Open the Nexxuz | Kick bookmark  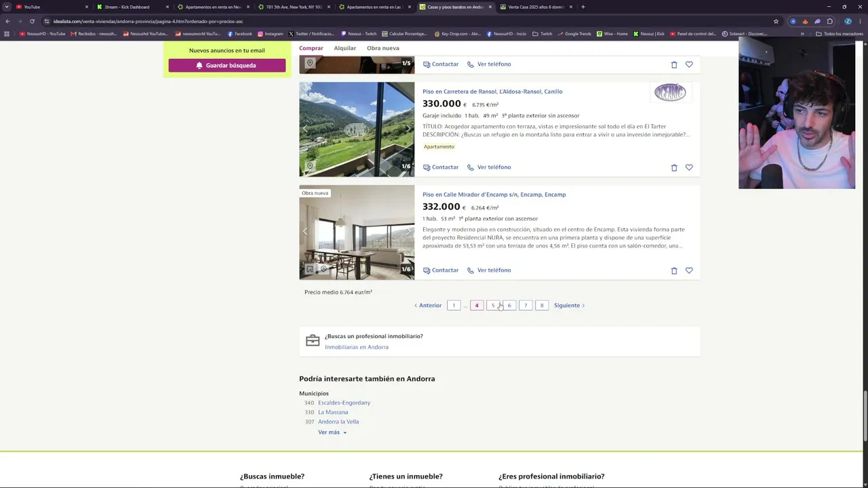pos(649,34)
